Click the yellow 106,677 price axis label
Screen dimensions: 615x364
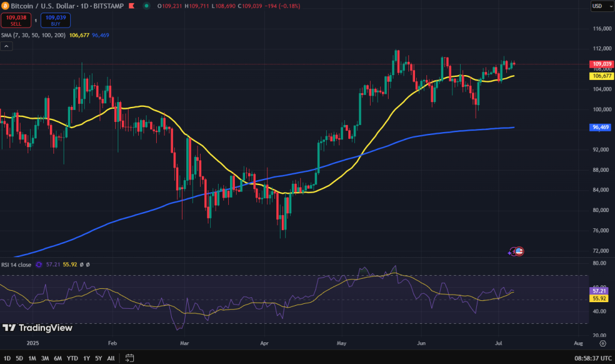[x=602, y=76]
